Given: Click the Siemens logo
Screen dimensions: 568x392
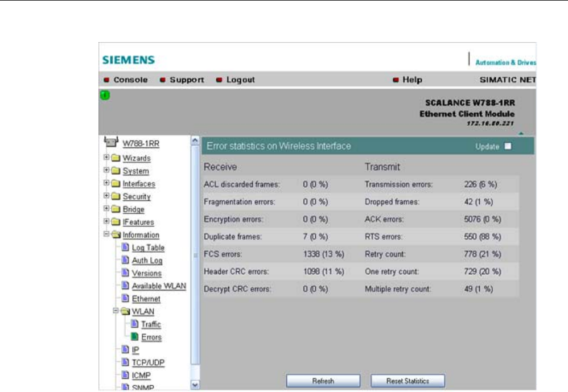Looking at the screenshot, I should pos(129,60).
